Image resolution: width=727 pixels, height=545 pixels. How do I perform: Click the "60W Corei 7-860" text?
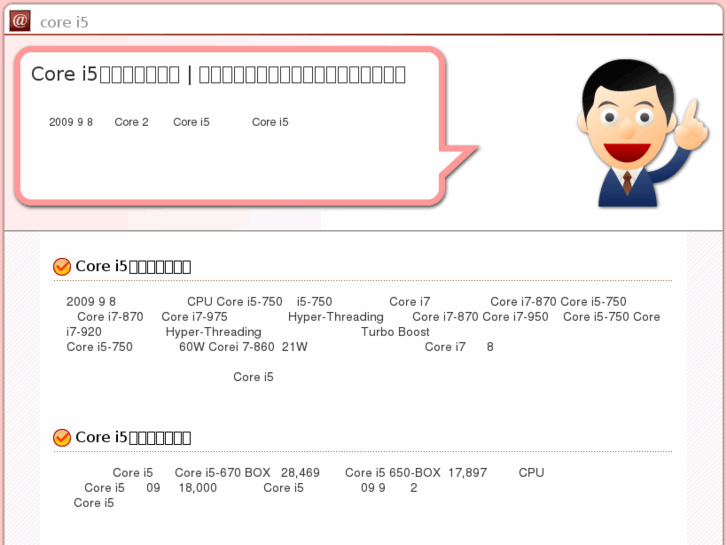227,347
